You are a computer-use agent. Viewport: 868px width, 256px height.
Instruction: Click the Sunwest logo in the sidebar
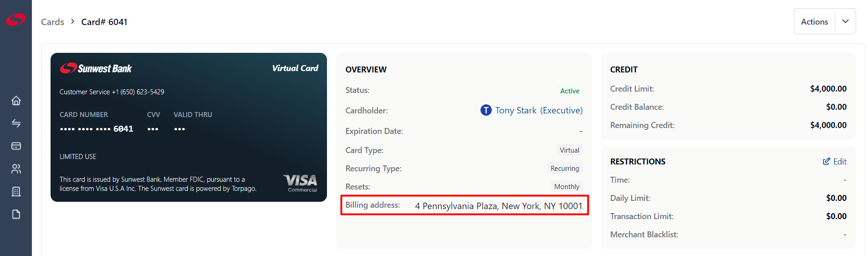(16, 20)
